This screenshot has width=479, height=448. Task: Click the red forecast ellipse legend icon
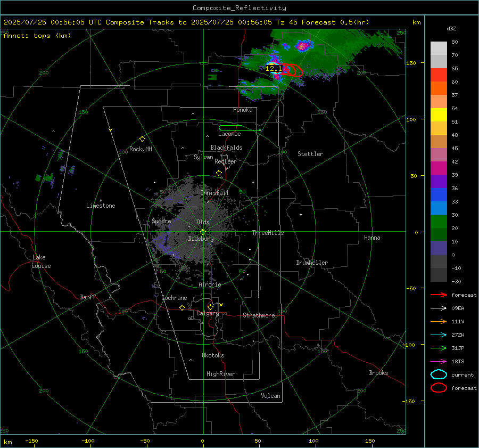pos(439,388)
